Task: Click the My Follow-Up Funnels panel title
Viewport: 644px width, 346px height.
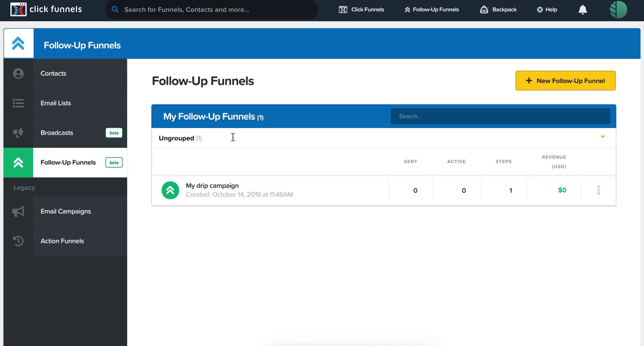Action: click(x=213, y=117)
